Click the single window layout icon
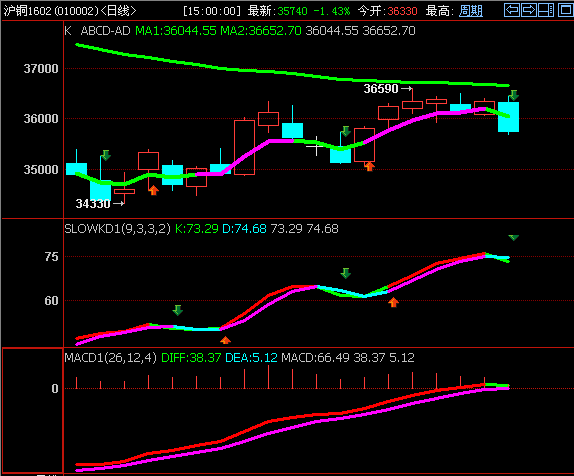574x476 pixels. [x=566, y=10]
